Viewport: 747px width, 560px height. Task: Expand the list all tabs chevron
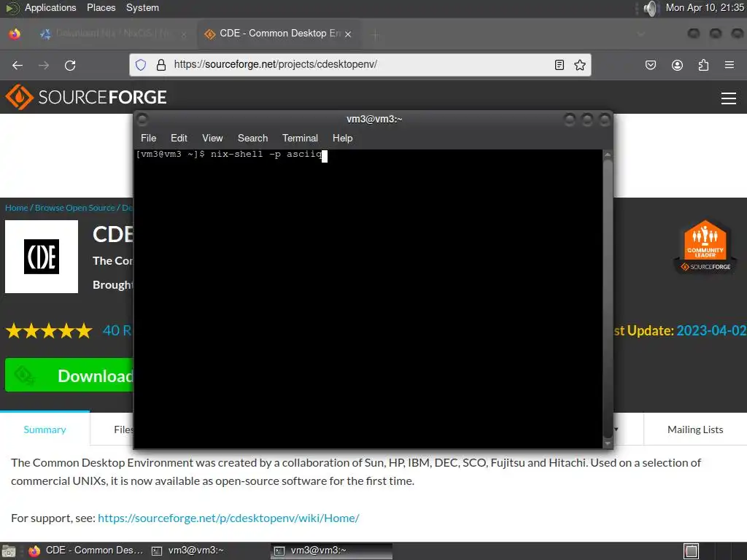click(641, 34)
